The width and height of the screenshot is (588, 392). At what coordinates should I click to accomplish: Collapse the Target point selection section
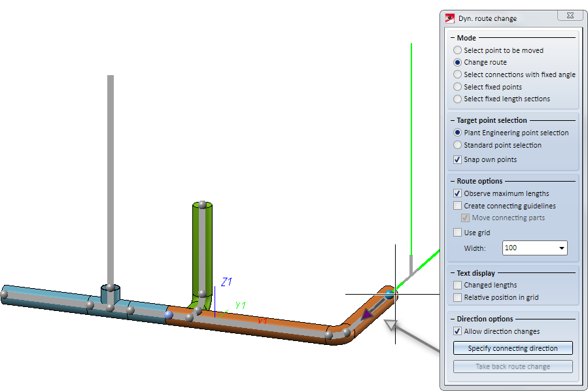tap(453, 120)
